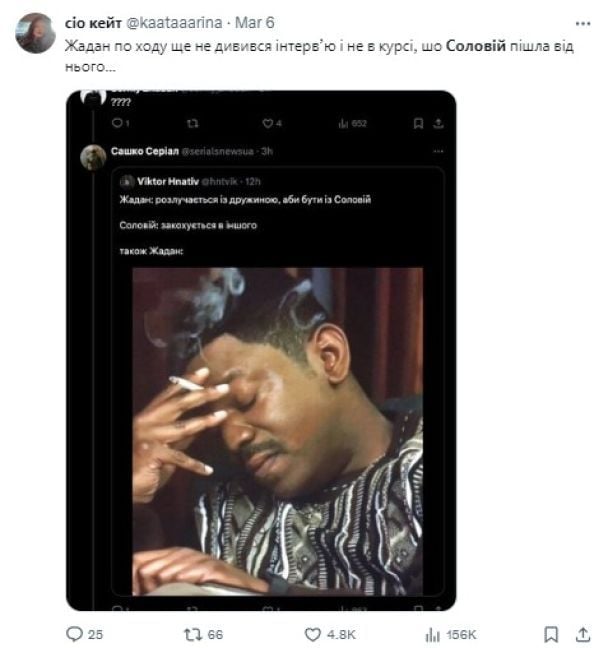The width and height of the screenshot is (608, 648).
Task: Open the tweet author's profile avatar
Action: pos(36,33)
